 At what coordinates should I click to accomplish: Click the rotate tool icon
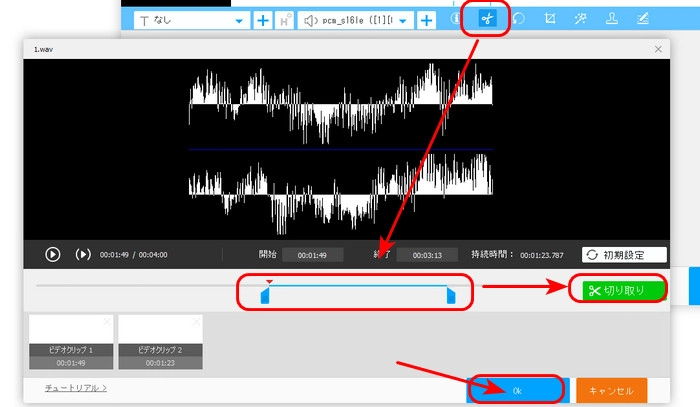coord(519,19)
